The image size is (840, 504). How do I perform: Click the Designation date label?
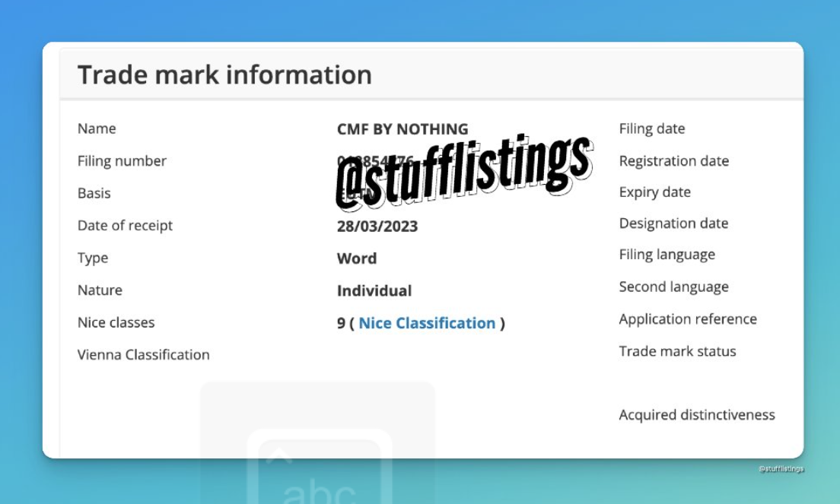coord(673,223)
